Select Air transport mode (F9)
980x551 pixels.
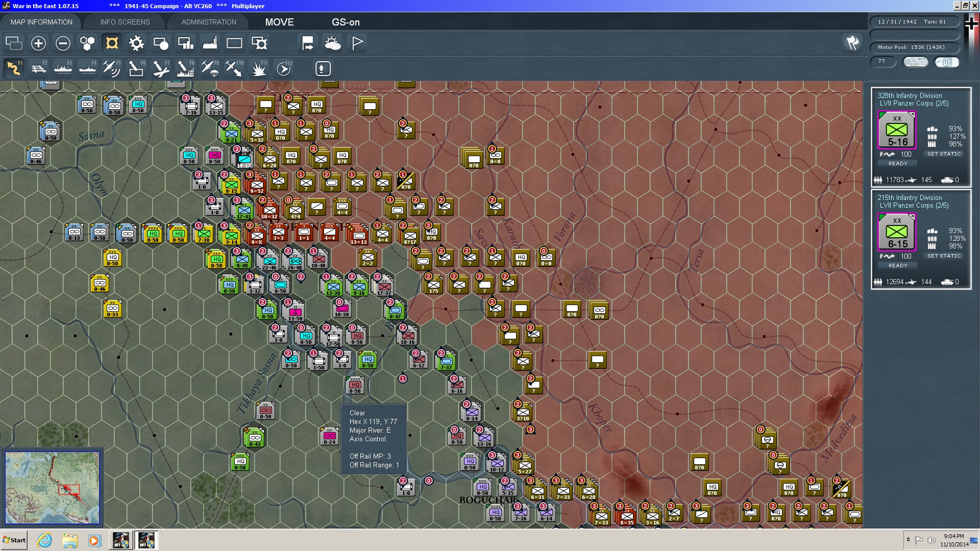coord(210,68)
